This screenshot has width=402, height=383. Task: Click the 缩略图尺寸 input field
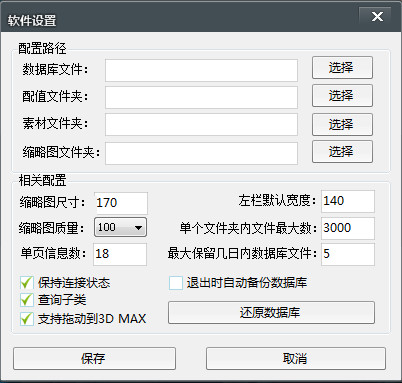pos(121,203)
